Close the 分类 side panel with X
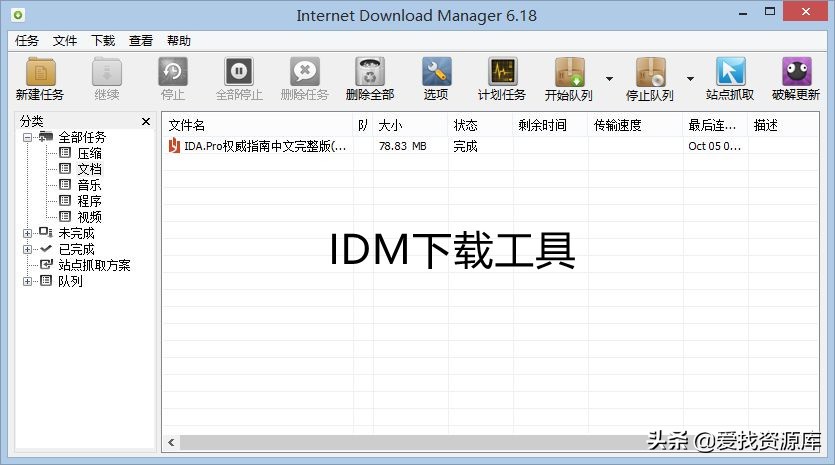This screenshot has height=465, width=835. coord(146,121)
